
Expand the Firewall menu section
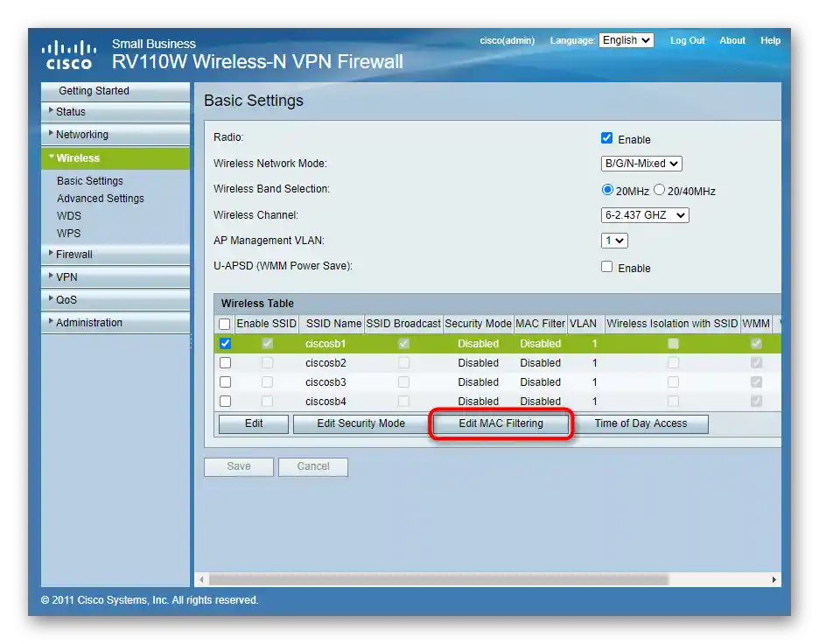coord(115,255)
